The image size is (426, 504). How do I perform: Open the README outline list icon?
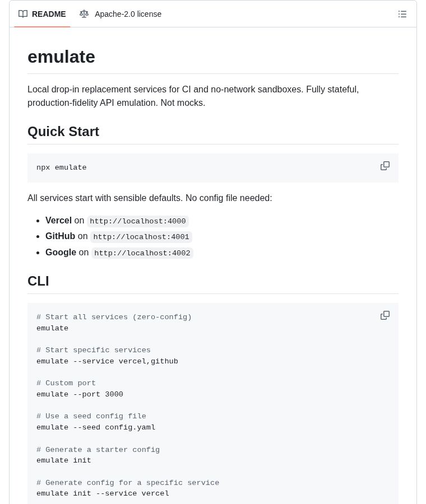(x=402, y=14)
